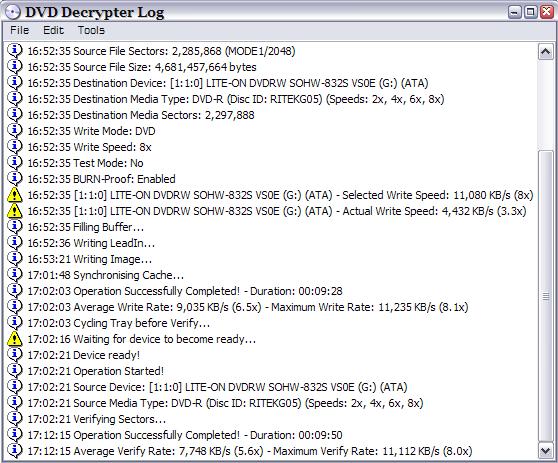The height and width of the screenshot is (463, 558).
Task: Click the warning icon beside Selected Write Speed
Action: click(15, 195)
